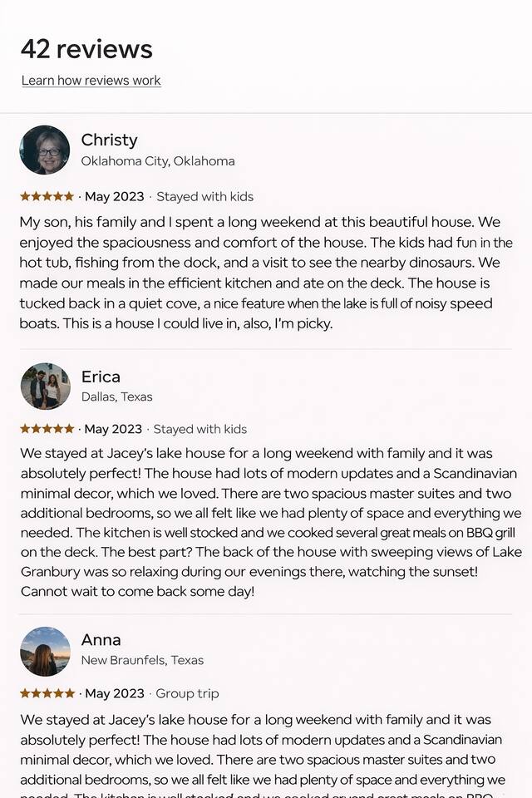Click the "42 reviews" heading
The width and height of the screenshot is (532, 798).
coord(86,49)
